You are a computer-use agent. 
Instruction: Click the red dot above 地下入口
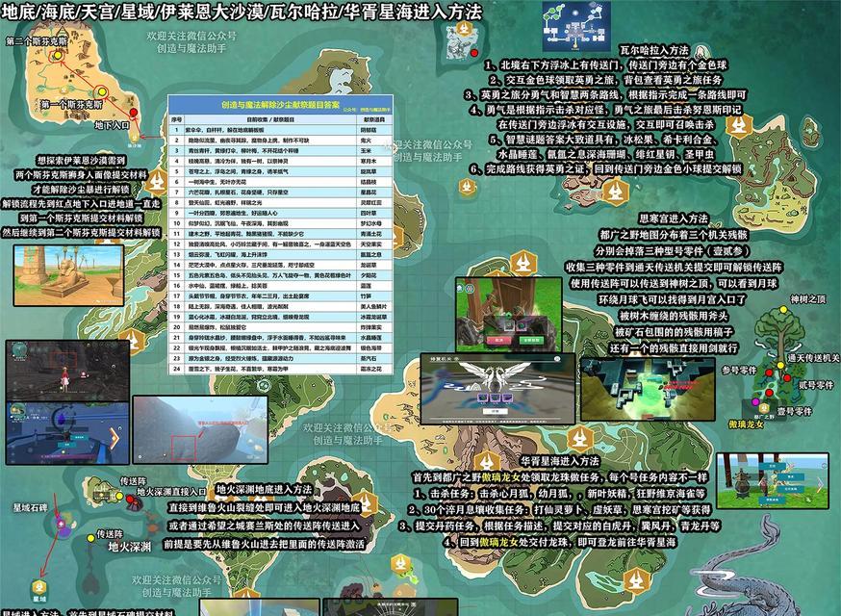134,113
